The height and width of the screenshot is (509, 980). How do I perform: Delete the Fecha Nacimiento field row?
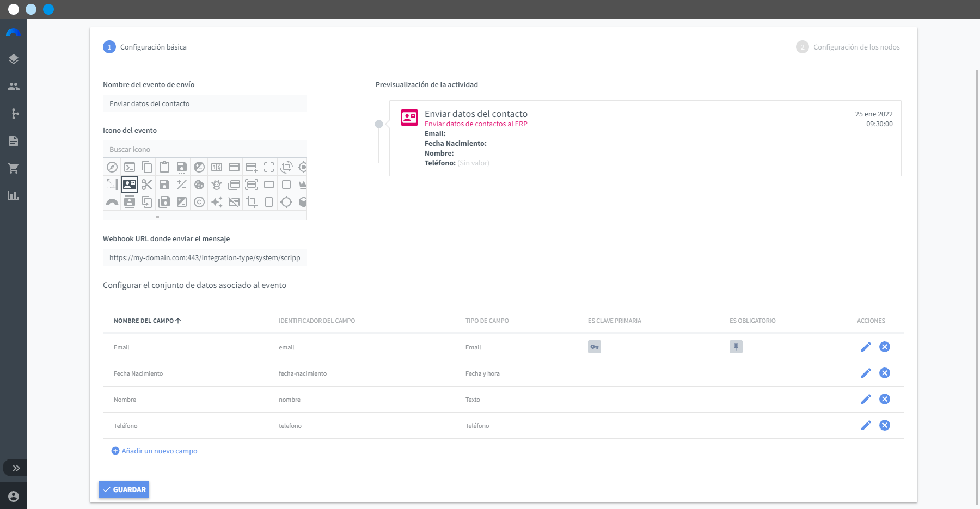point(885,373)
